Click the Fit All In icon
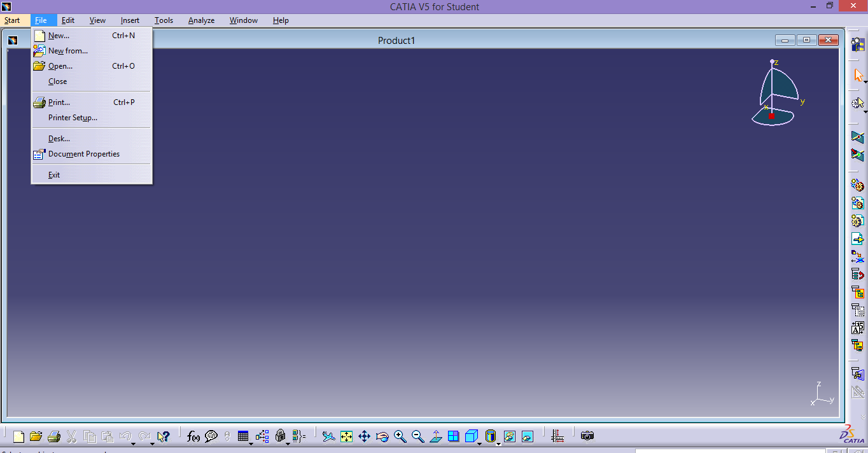The image size is (868, 453). click(x=346, y=436)
